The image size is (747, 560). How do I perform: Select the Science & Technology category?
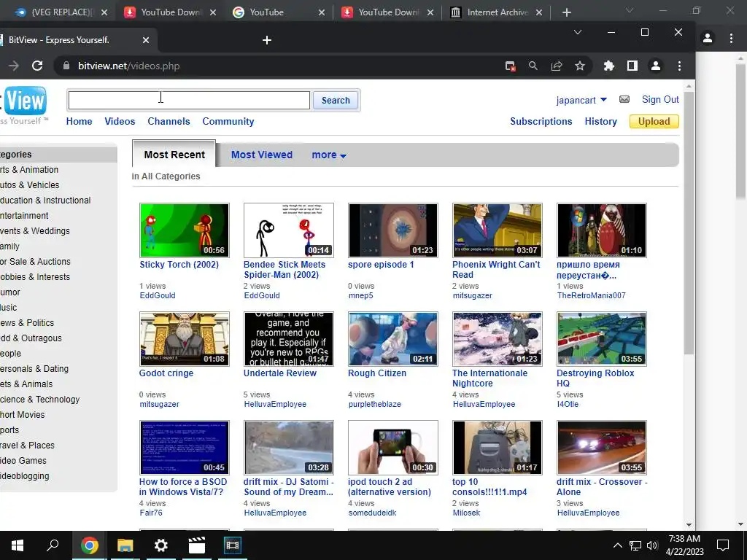[40, 400]
